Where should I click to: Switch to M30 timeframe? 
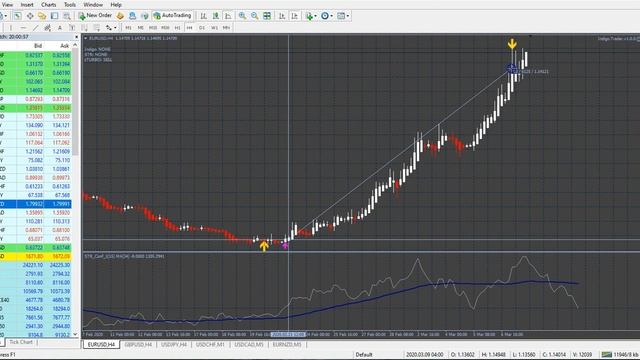(x=165, y=28)
